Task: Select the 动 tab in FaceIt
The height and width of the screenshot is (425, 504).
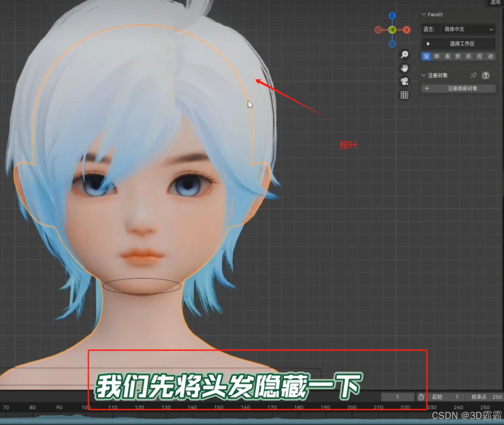Action: (490, 57)
